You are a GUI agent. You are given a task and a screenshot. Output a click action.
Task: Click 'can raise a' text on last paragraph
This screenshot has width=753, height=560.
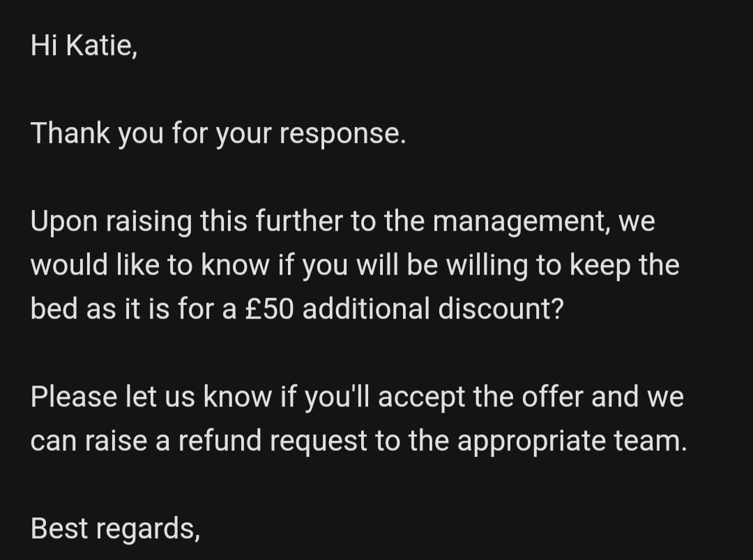tap(100, 441)
